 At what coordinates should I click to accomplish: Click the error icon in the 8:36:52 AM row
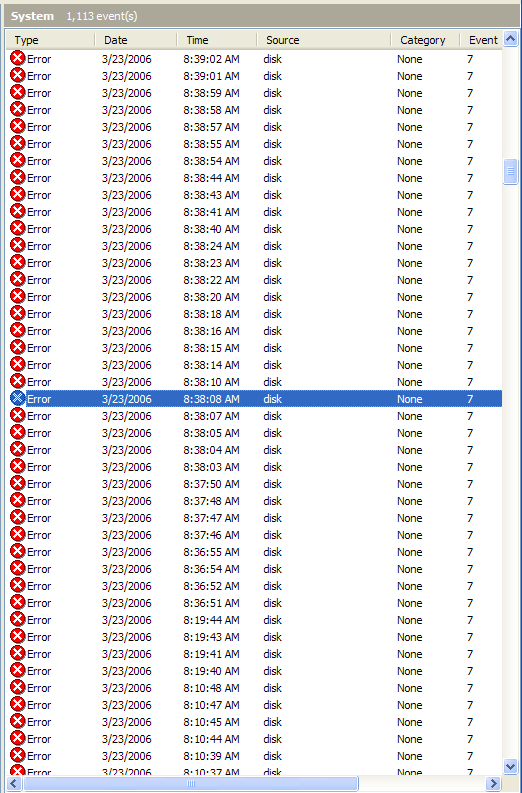(18, 586)
